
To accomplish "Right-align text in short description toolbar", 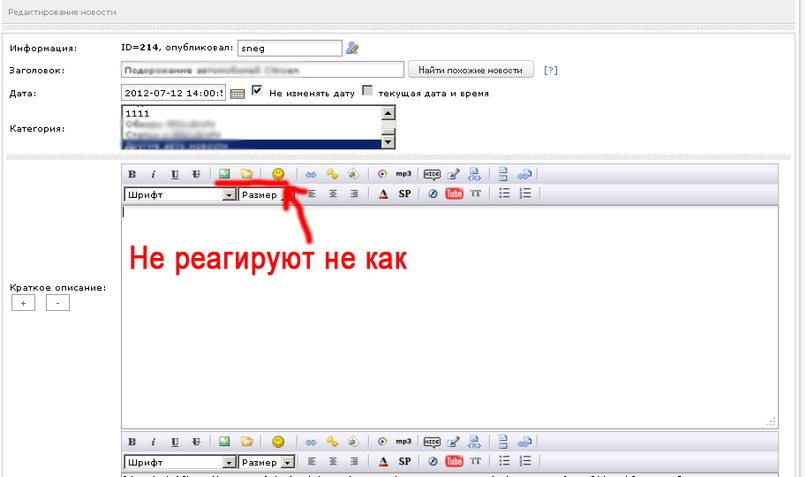I will coord(354,193).
